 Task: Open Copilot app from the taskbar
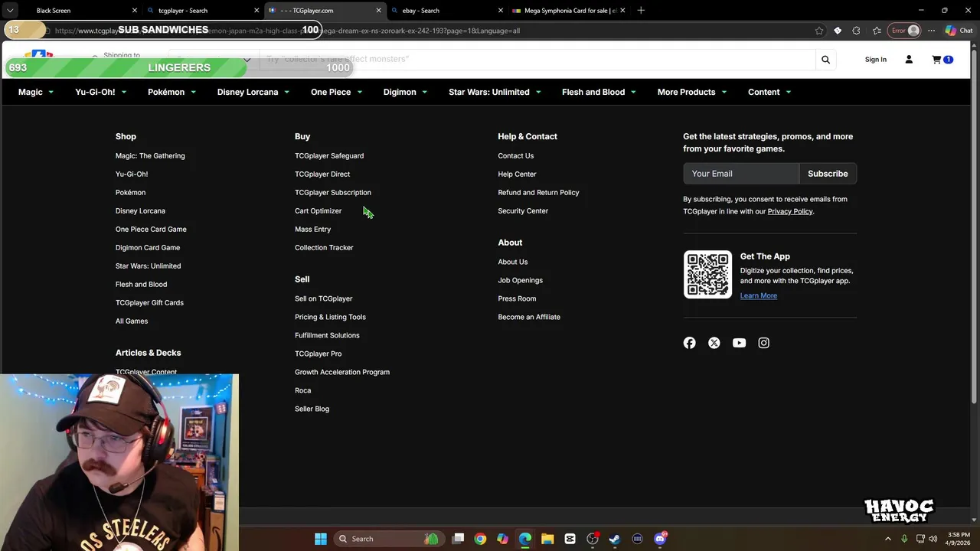502,539
